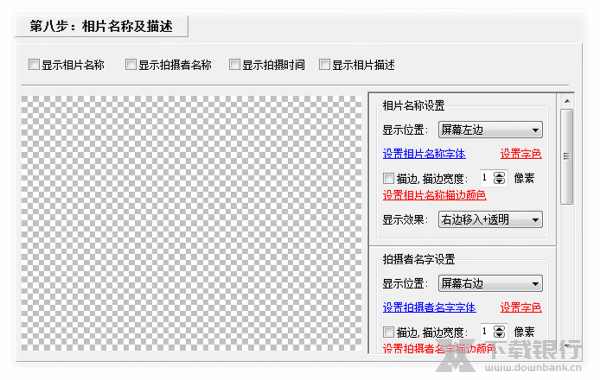Image resolution: width=600 pixels, height=380 pixels.
Task: Enable 显示拍摄者名称 checkbox
Action: coord(130,64)
